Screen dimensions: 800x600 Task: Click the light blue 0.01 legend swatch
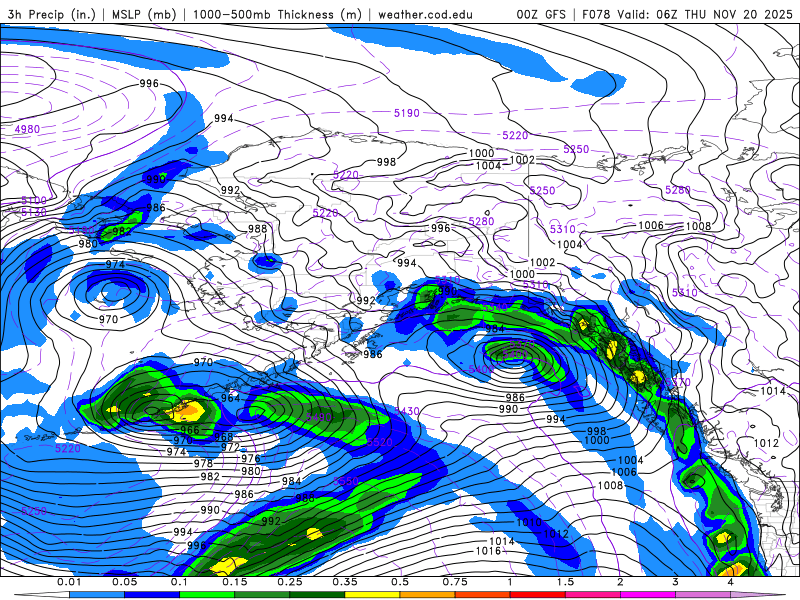[97, 595]
